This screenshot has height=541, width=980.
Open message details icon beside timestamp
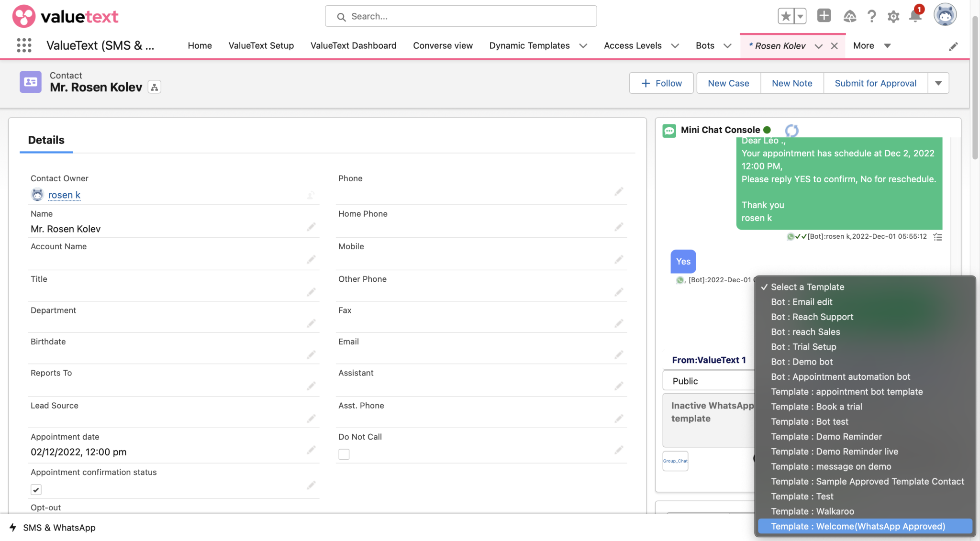(x=937, y=237)
